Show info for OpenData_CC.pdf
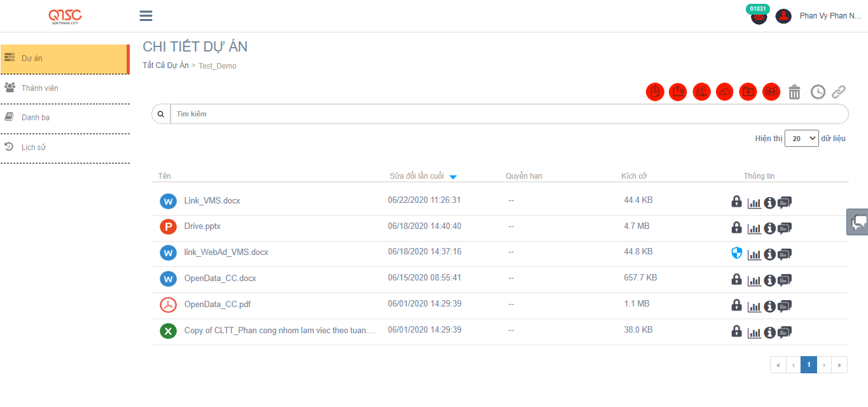Screen dimensions: 868x407 769,307
